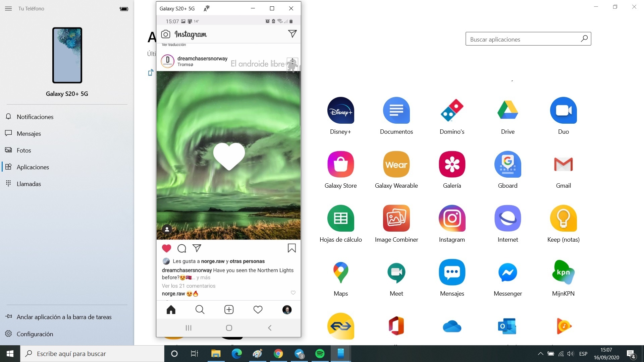Save the post with bookmark icon
The width and height of the screenshot is (644, 362).
click(x=291, y=248)
